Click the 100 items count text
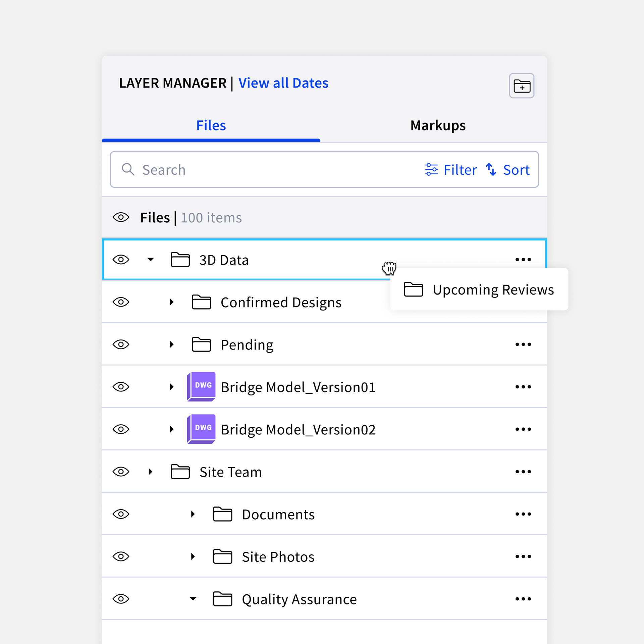The height and width of the screenshot is (644, 644). (211, 218)
